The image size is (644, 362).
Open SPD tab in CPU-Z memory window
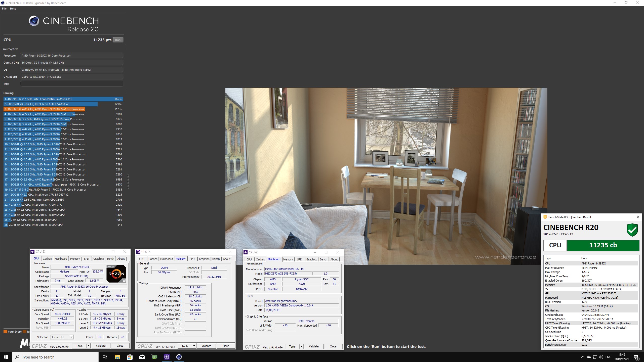click(x=192, y=259)
